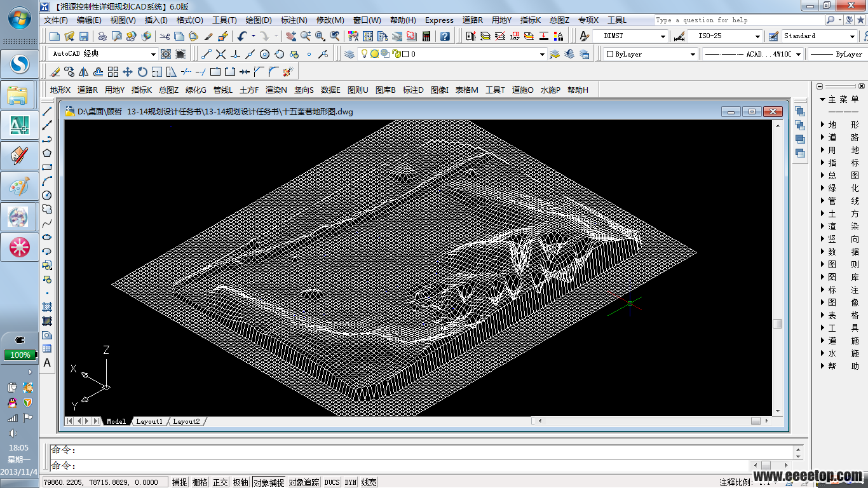Toggle 捕捉 snap mode in status bar
The image size is (868, 488).
pyautogui.click(x=180, y=482)
